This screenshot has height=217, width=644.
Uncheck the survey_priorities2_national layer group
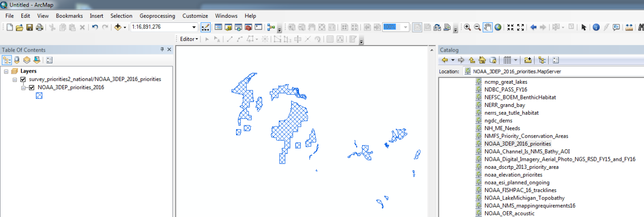pos(23,79)
